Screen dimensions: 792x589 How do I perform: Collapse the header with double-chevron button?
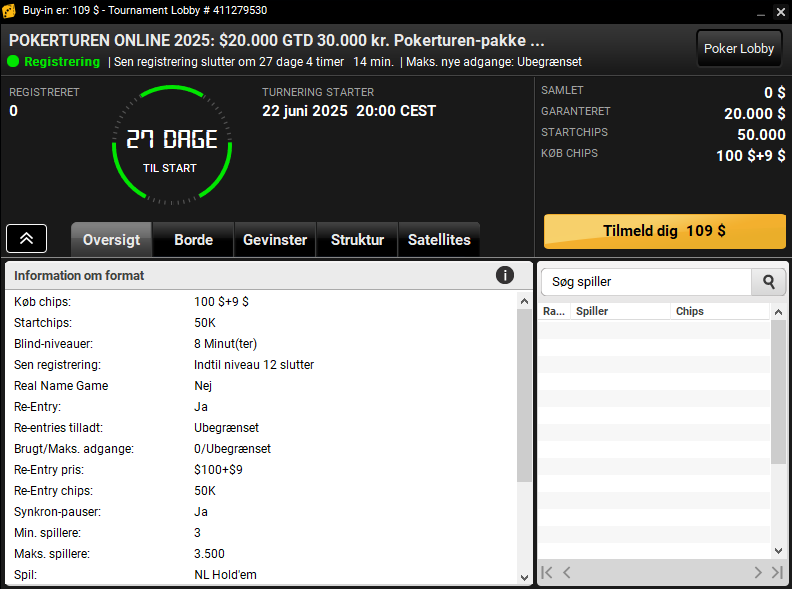pos(26,238)
